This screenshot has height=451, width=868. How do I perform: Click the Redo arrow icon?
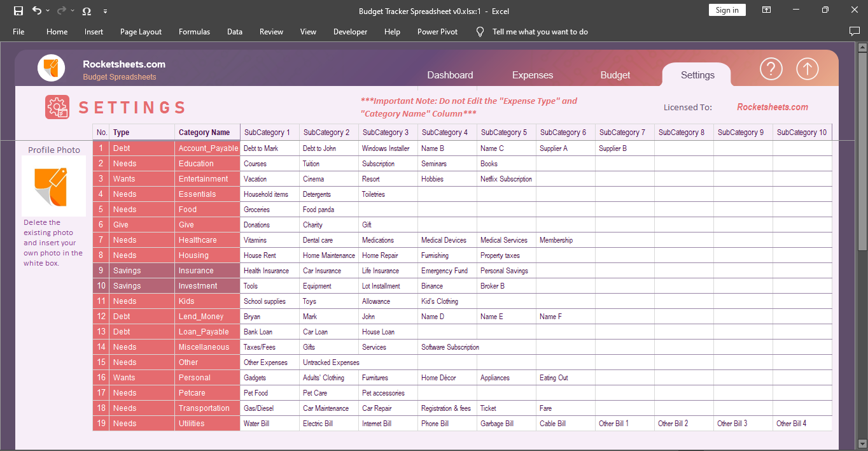coord(62,10)
